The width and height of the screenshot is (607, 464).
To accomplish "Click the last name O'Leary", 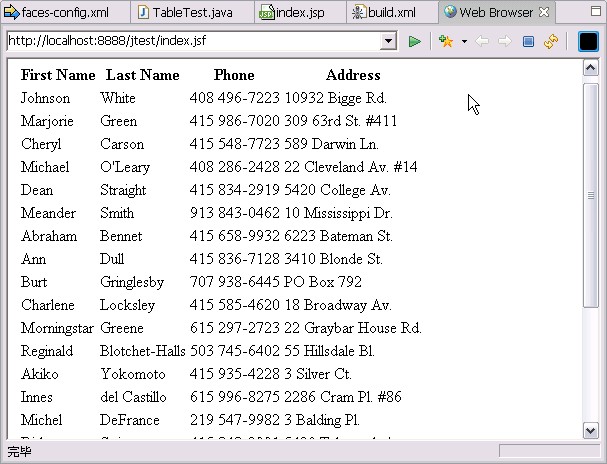I will pos(125,167).
